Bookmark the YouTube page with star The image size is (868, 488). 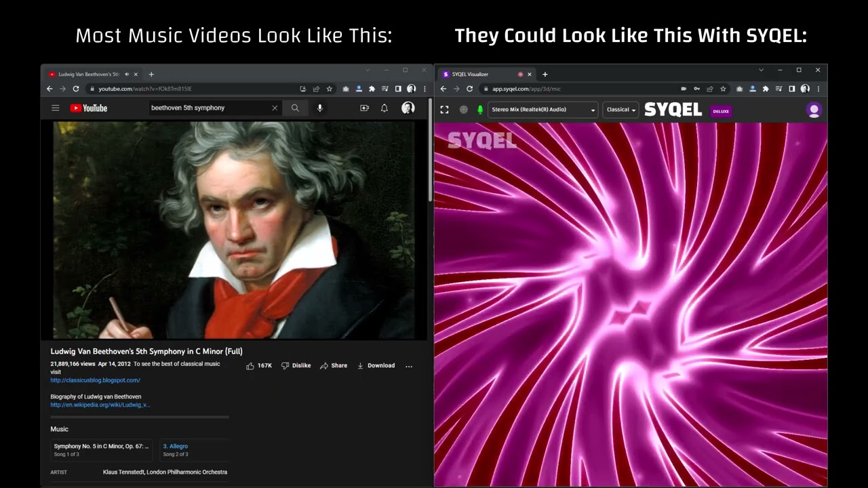(x=329, y=89)
